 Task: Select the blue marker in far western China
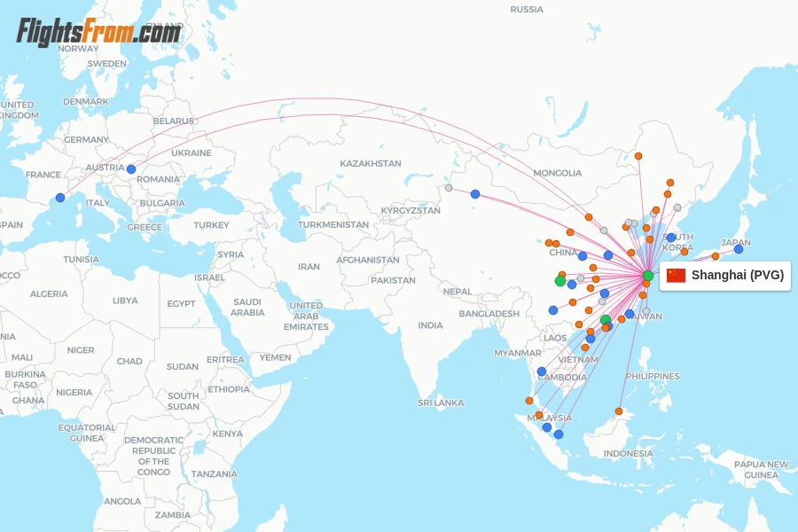coord(475,194)
